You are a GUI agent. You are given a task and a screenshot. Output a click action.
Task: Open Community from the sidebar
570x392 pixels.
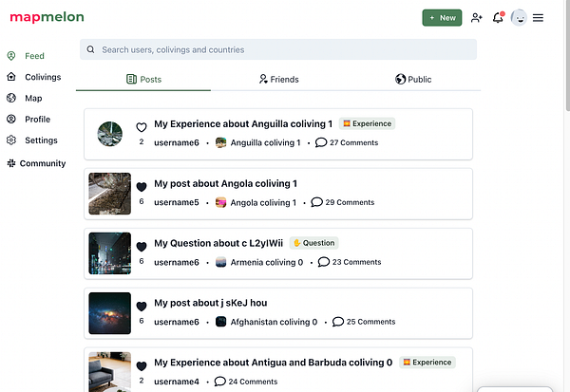[36, 163]
